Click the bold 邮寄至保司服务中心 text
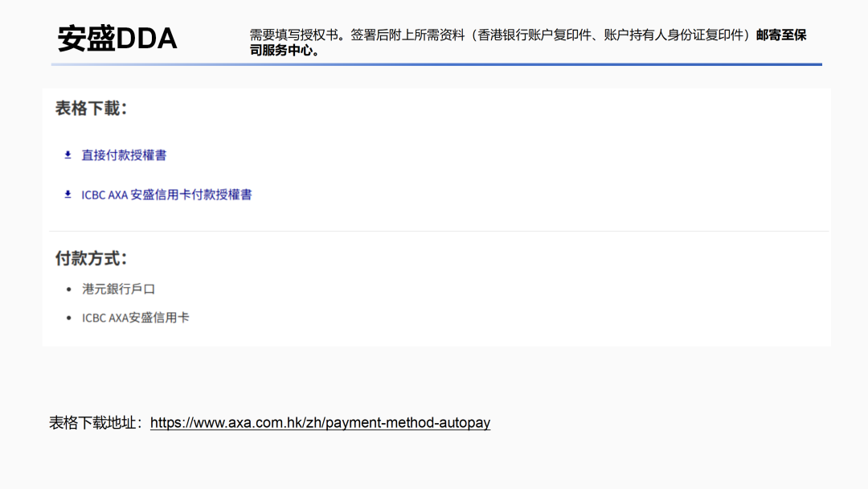 tap(527, 43)
